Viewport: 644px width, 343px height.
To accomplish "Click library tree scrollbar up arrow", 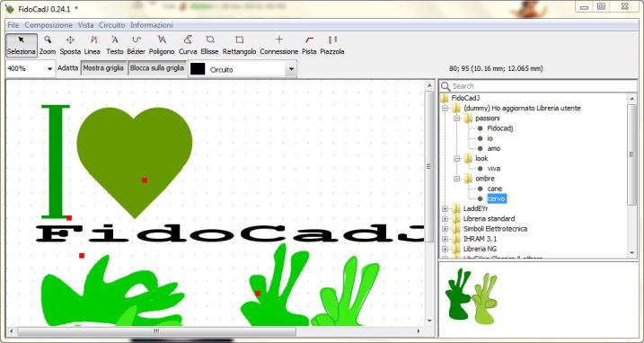I will point(632,98).
